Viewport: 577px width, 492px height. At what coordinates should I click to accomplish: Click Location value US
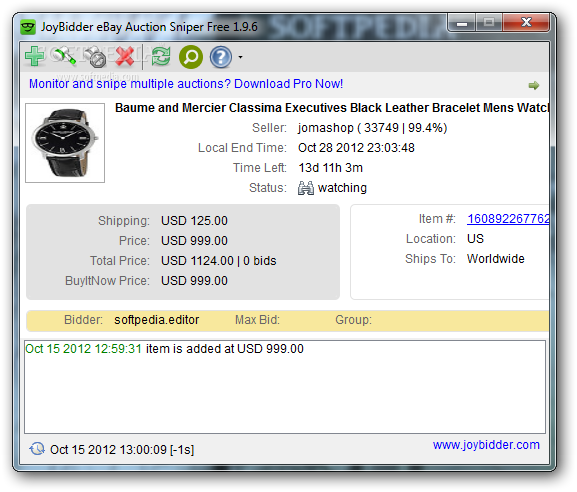pos(475,239)
